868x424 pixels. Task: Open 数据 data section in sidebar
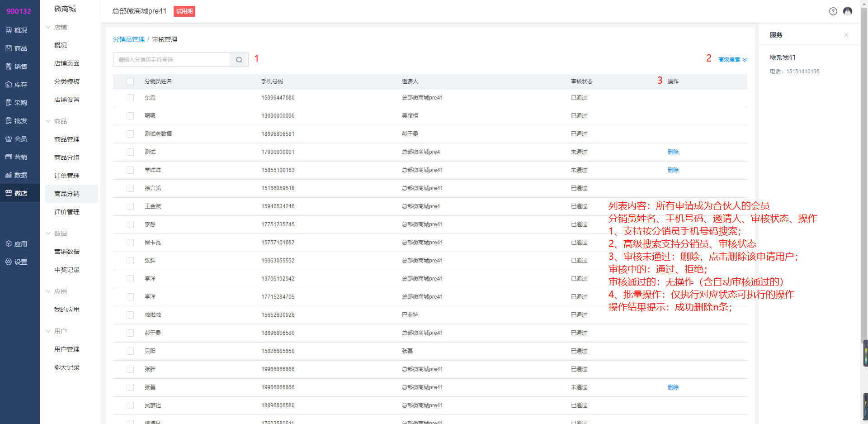16,175
